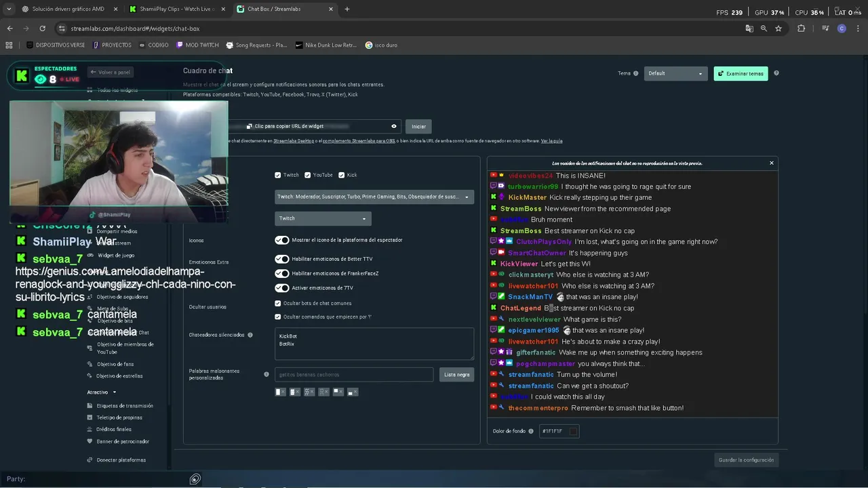The height and width of the screenshot is (488, 868).
Task: Switch to Solución drivers gráficos AMD tab
Action: (68, 9)
